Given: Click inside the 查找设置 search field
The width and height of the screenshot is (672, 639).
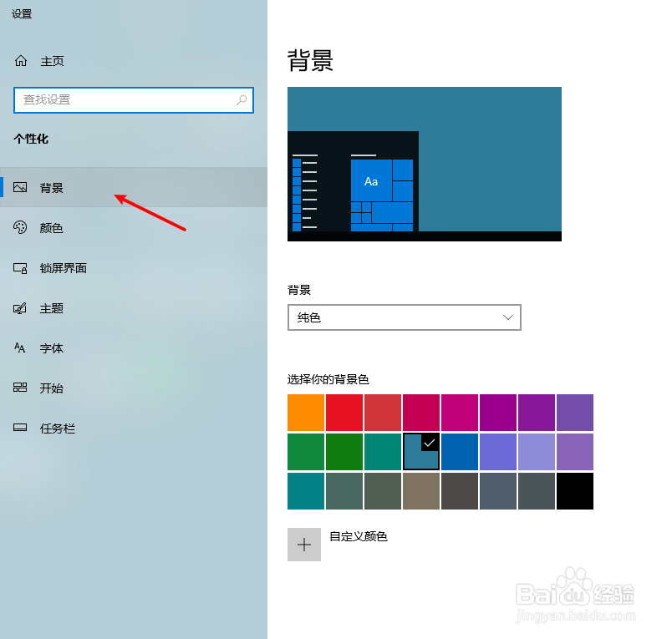Looking at the screenshot, I should [x=125, y=99].
